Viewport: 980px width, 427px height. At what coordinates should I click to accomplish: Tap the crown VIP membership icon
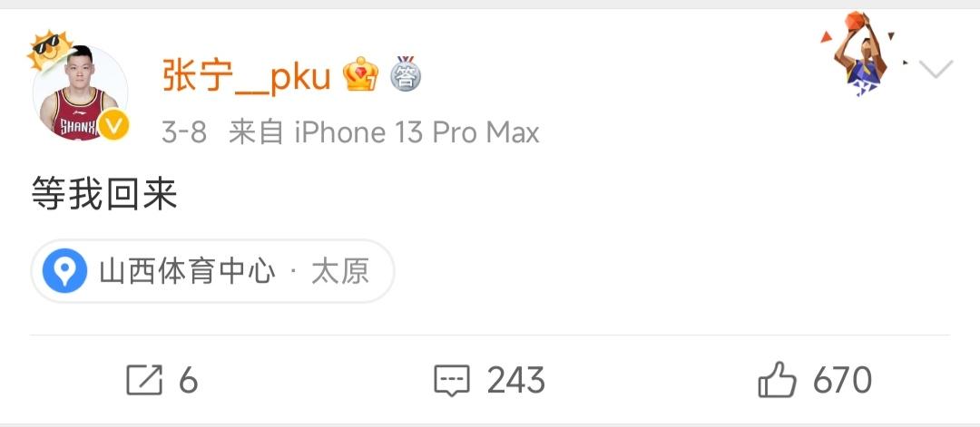360,75
